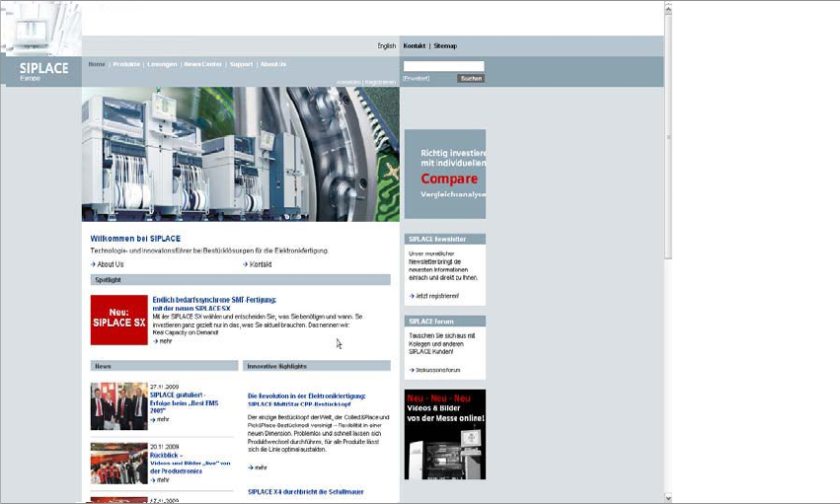The width and height of the screenshot is (840, 504).
Task: Switch the site language to English
Action: pyautogui.click(x=386, y=46)
